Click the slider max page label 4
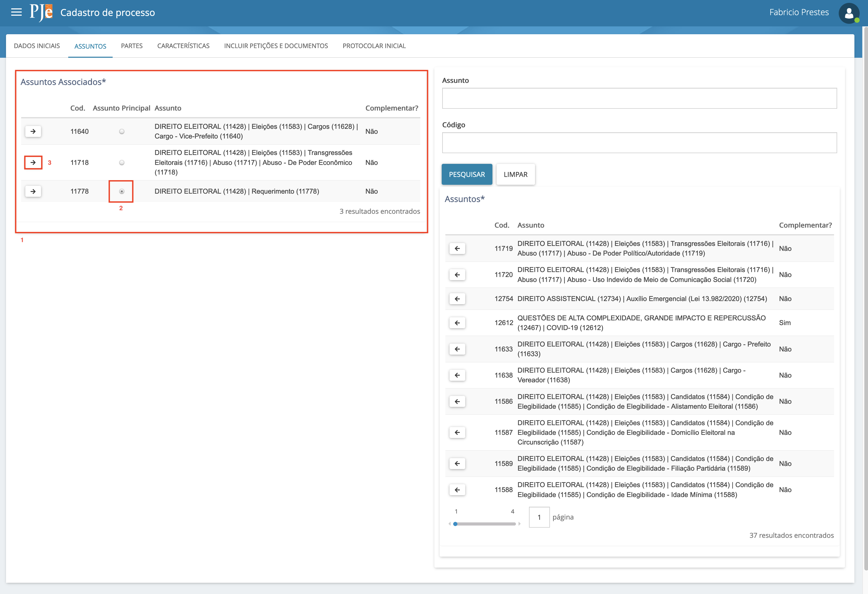The height and width of the screenshot is (594, 868). point(513,511)
